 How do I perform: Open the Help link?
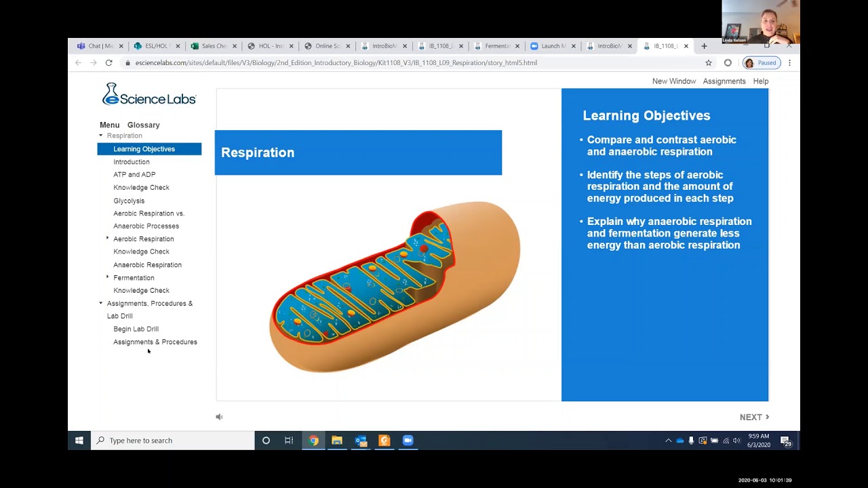tap(761, 81)
